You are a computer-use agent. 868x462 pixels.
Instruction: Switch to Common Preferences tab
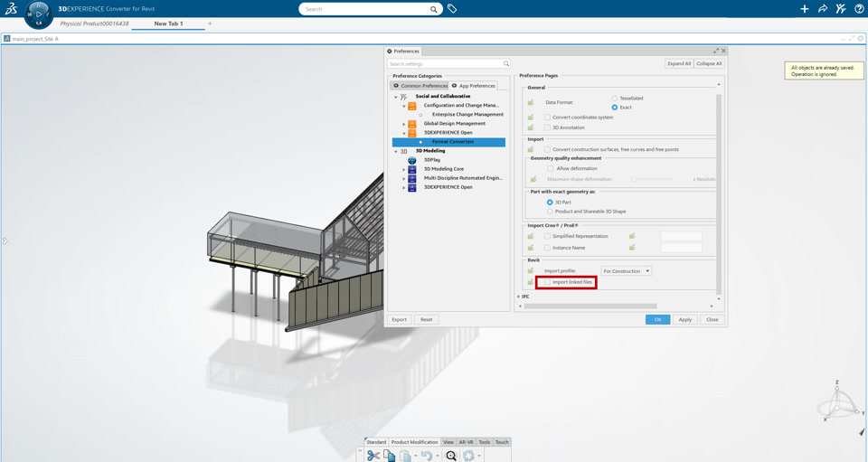tap(420, 86)
